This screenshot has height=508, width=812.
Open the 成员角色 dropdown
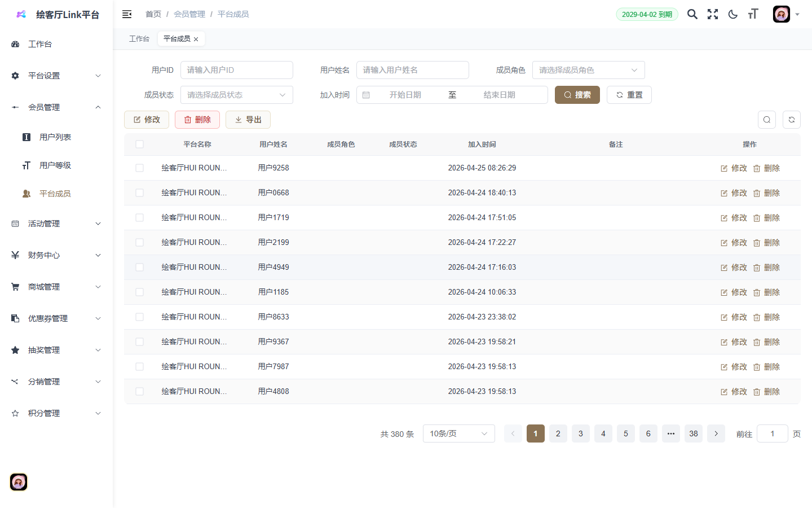point(588,70)
